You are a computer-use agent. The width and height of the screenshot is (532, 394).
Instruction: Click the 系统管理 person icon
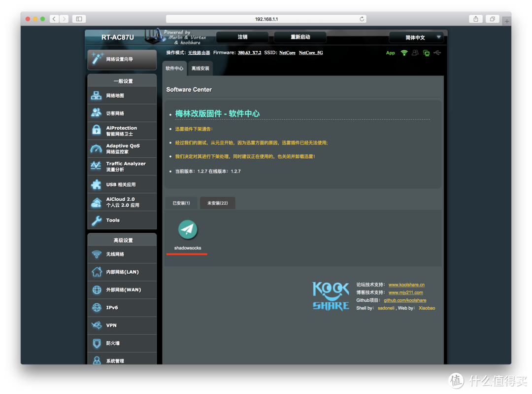pyautogui.click(x=97, y=360)
